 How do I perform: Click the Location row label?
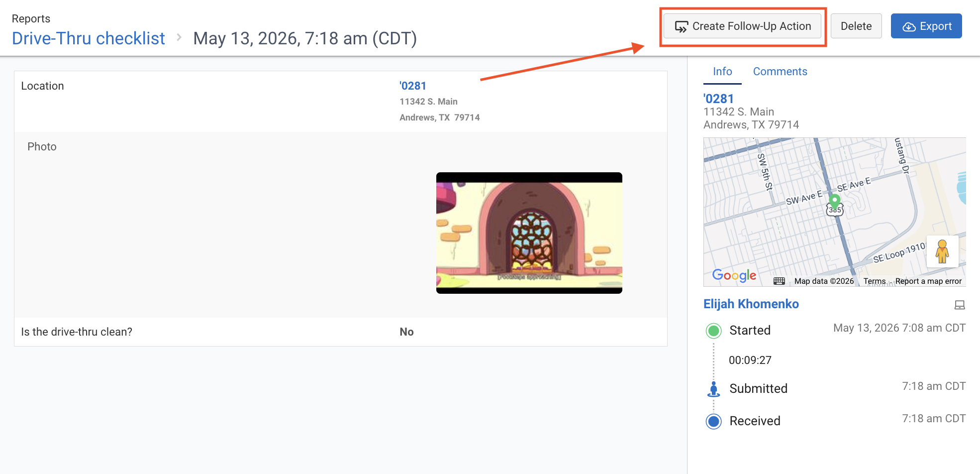42,86
